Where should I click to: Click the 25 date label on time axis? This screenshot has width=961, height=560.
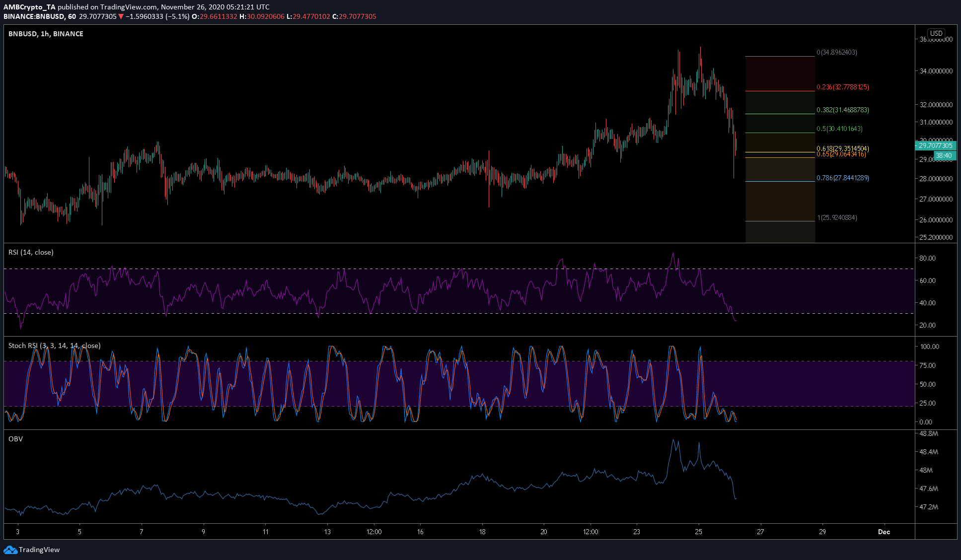698,532
